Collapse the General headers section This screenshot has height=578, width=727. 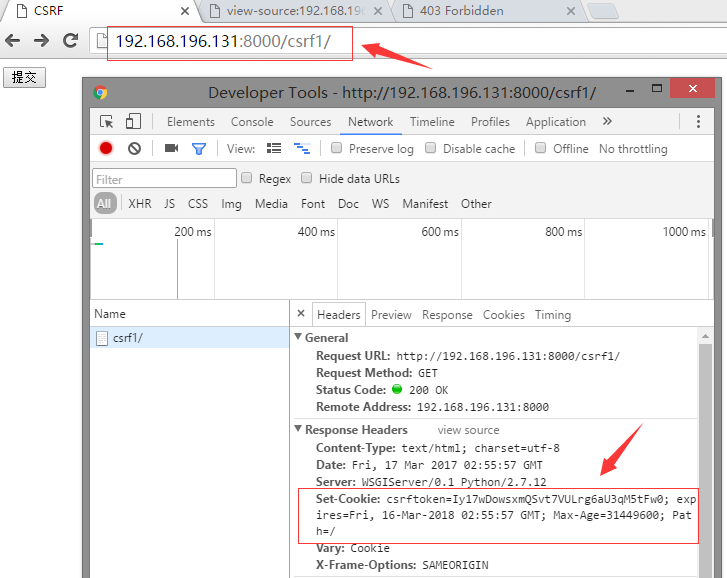click(x=298, y=338)
